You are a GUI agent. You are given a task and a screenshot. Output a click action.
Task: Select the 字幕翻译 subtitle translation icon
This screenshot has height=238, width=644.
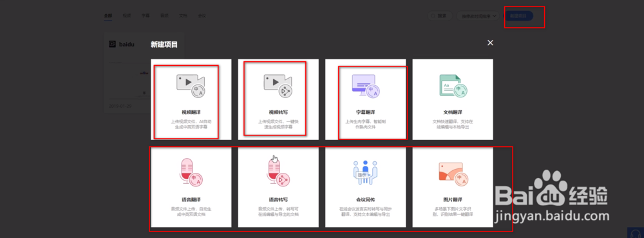click(365, 86)
